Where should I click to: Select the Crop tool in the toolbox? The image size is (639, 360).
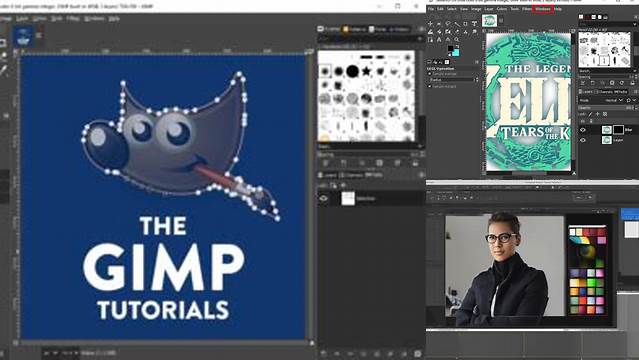coord(465,24)
